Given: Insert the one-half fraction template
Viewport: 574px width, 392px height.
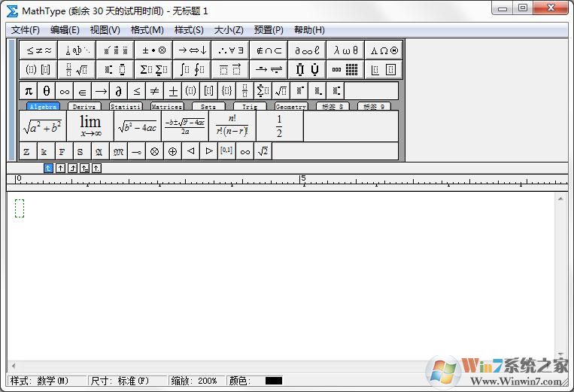Looking at the screenshot, I should (279, 126).
